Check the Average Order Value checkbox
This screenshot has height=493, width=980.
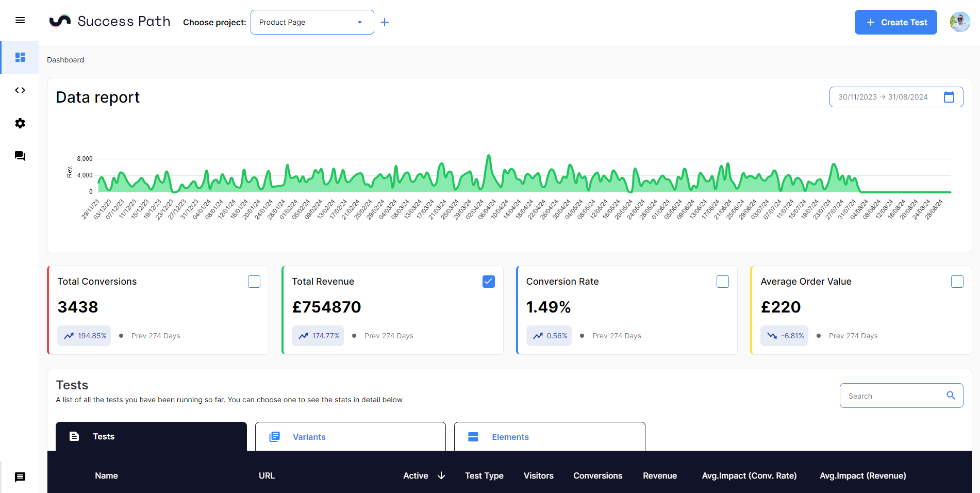957,282
